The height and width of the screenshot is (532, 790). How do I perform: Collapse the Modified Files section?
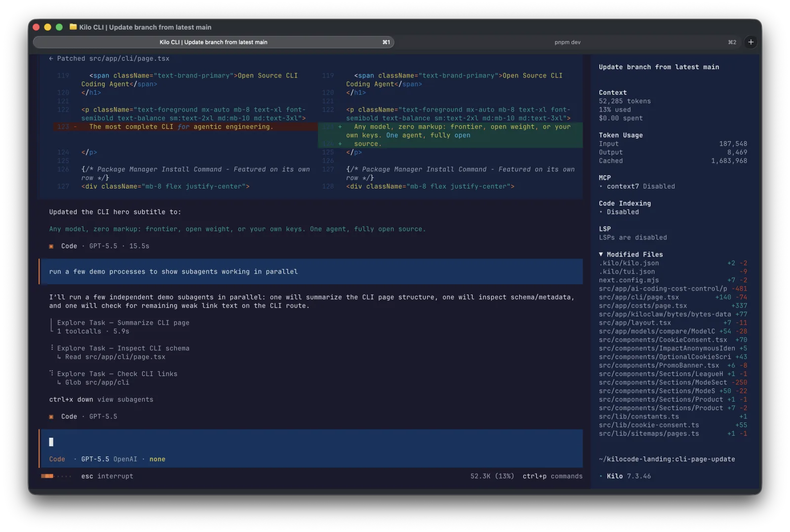[x=631, y=255]
